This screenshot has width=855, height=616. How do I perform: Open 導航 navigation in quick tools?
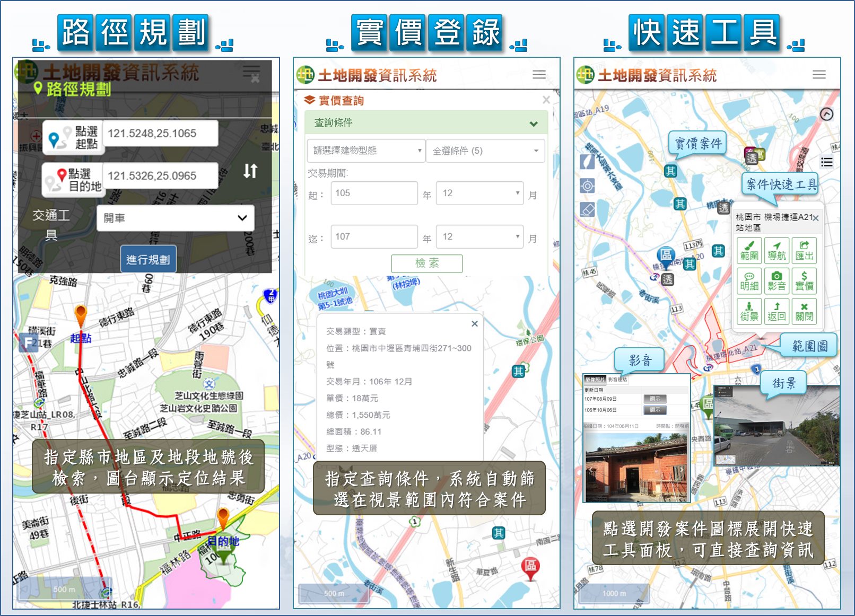click(x=777, y=250)
